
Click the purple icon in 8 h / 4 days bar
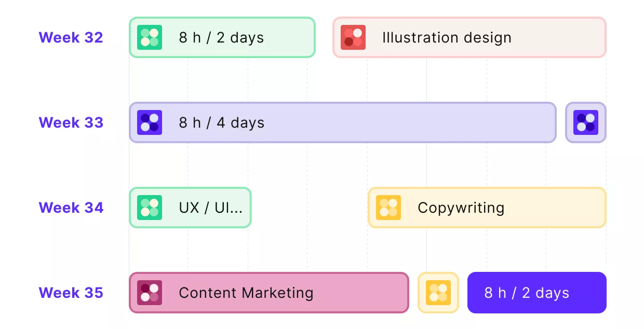(x=150, y=122)
